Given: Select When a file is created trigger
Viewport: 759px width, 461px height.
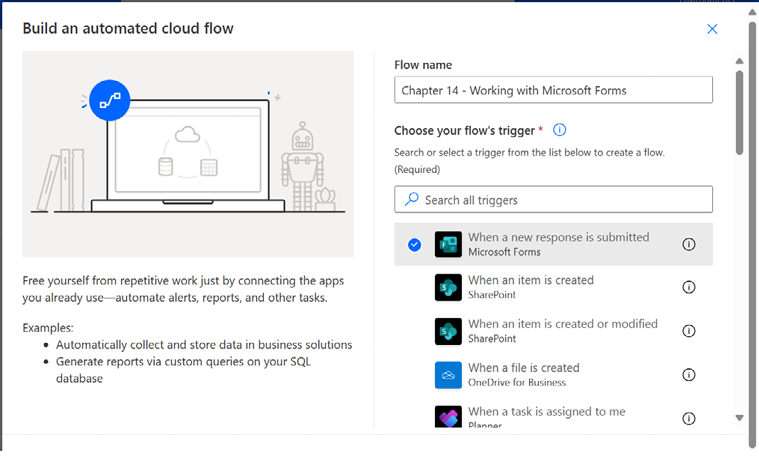Looking at the screenshot, I should (553, 375).
